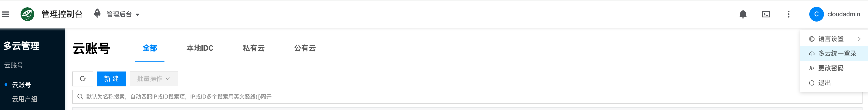Screen dimensions: 868x110
Task: Refresh the cloud account list
Action: 82,79
